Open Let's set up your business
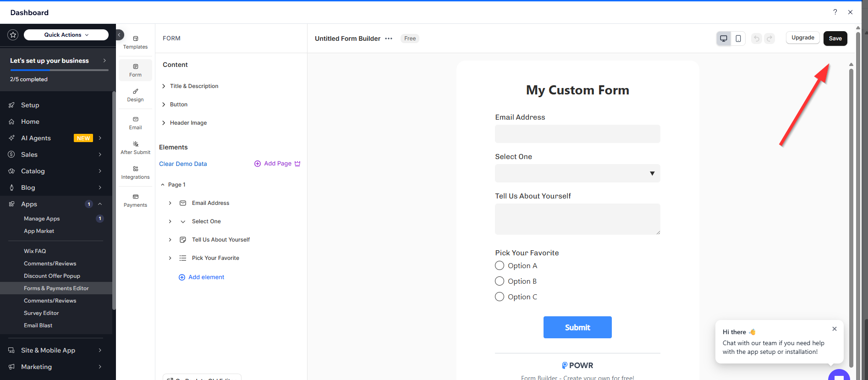The height and width of the screenshot is (380, 868). pos(58,61)
